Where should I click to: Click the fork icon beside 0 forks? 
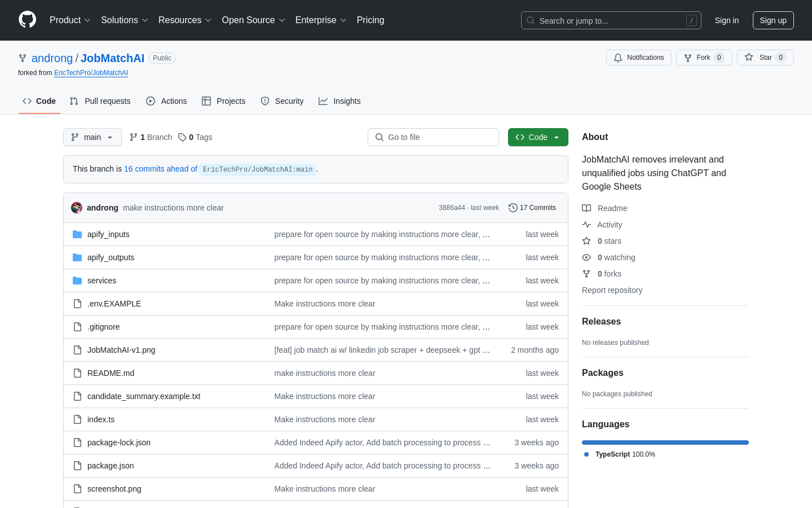tap(586, 274)
